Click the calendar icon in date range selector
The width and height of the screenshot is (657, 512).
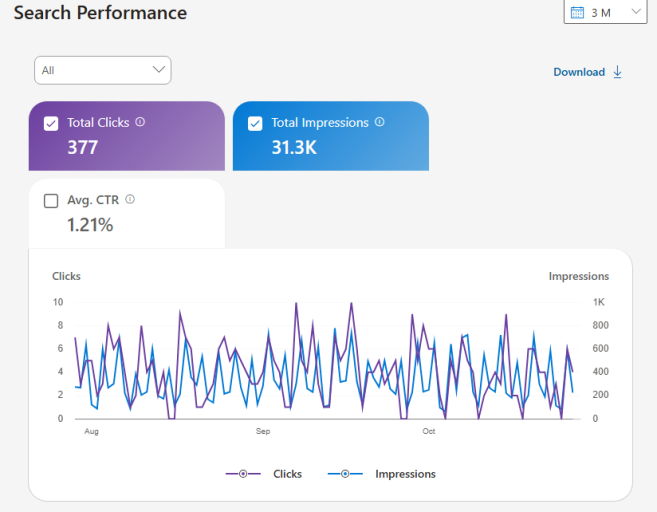[x=577, y=13]
